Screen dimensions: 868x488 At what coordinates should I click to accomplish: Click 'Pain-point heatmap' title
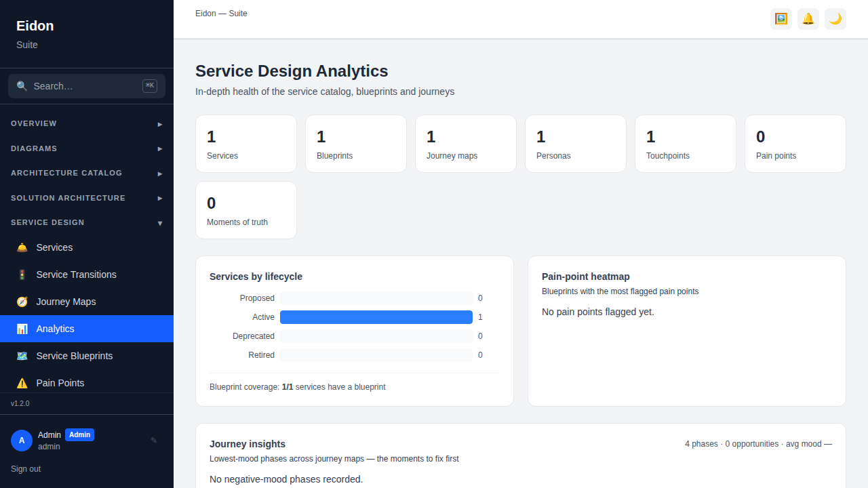pyautogui.click(x=586, y=277)
